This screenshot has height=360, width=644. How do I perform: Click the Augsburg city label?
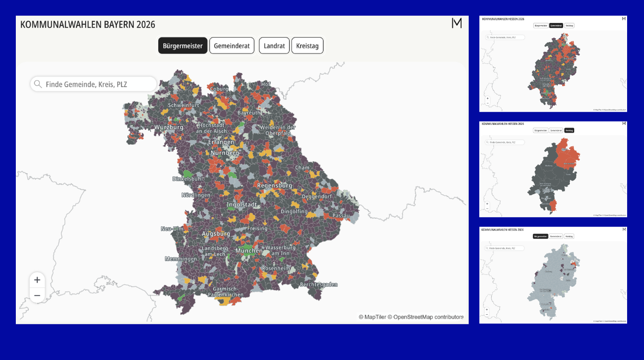[216, 233]
